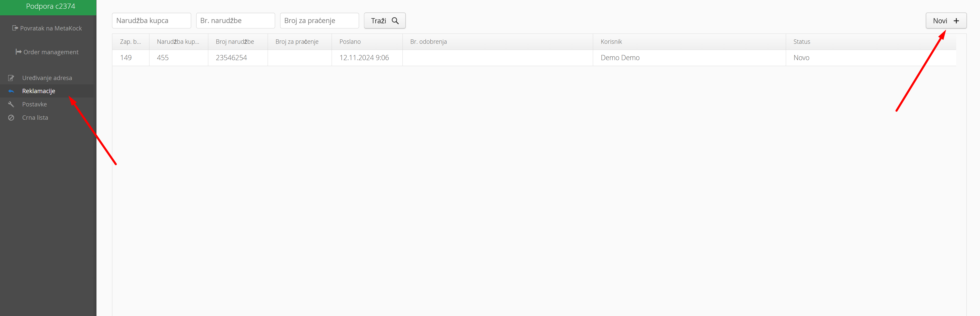Go to Uređivanje adresa section
The image size is (980, 316).
click(x=47, y=78)
